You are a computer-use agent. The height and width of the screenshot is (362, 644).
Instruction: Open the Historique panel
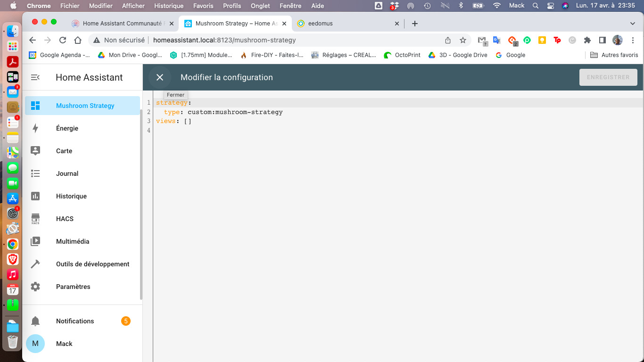(83, 196)
